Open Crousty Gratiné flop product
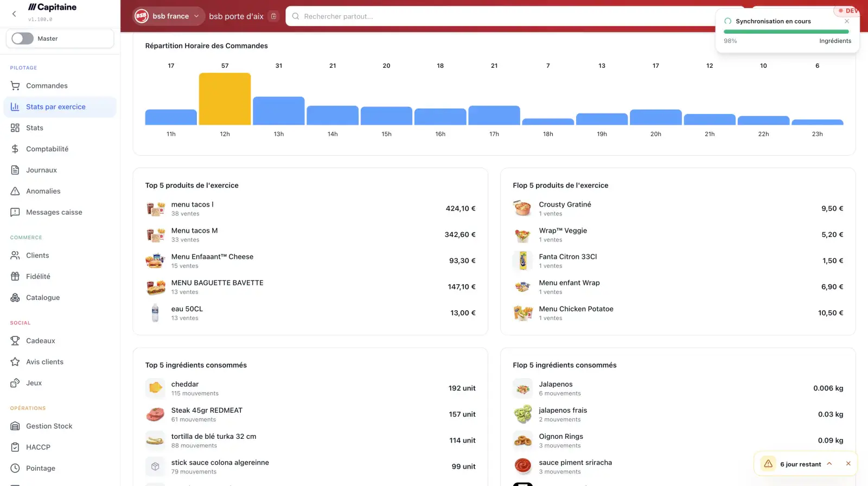This screenshot has height=486, width=868. (678, 208)
